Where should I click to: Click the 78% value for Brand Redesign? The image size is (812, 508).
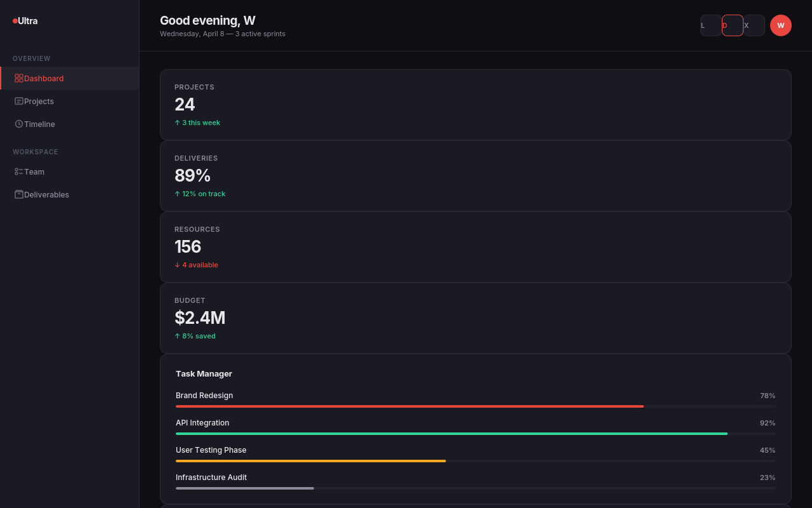768,396
